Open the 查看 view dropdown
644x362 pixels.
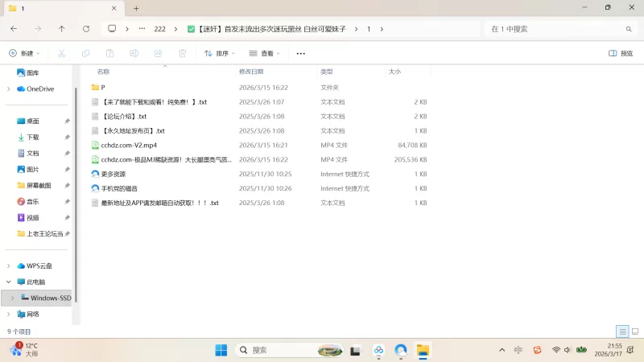click(x=265, y=53)
